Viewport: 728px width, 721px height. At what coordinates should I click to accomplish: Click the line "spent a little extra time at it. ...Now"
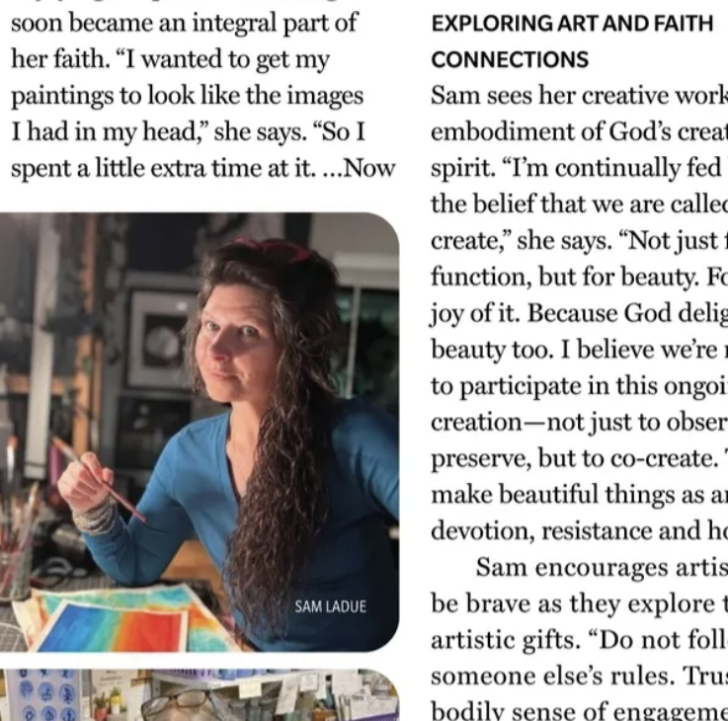pos(202,169)
